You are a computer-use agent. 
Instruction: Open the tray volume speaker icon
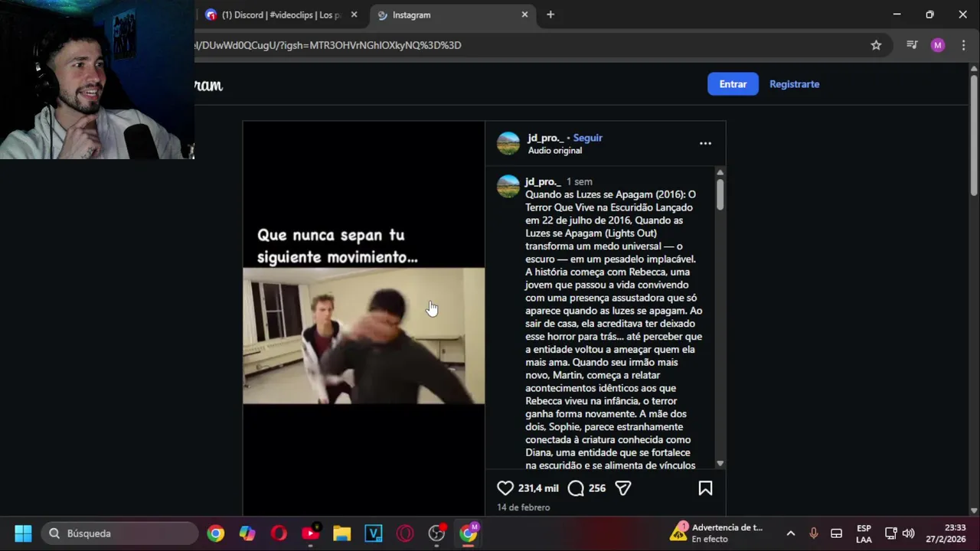click(909, 533)
